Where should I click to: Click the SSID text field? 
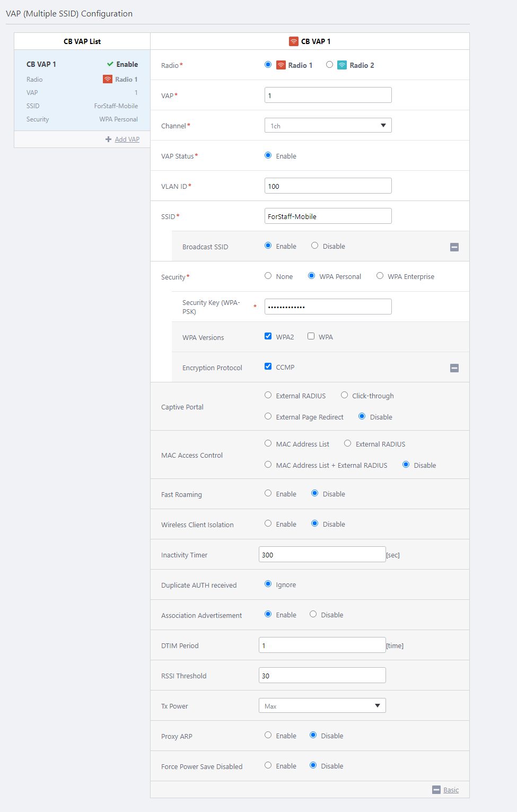328,216
